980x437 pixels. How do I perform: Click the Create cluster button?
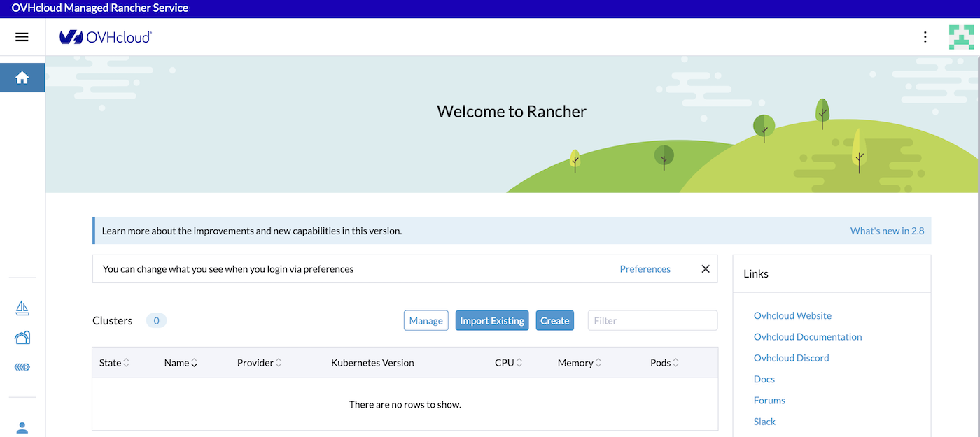click(x=554, y=320)
